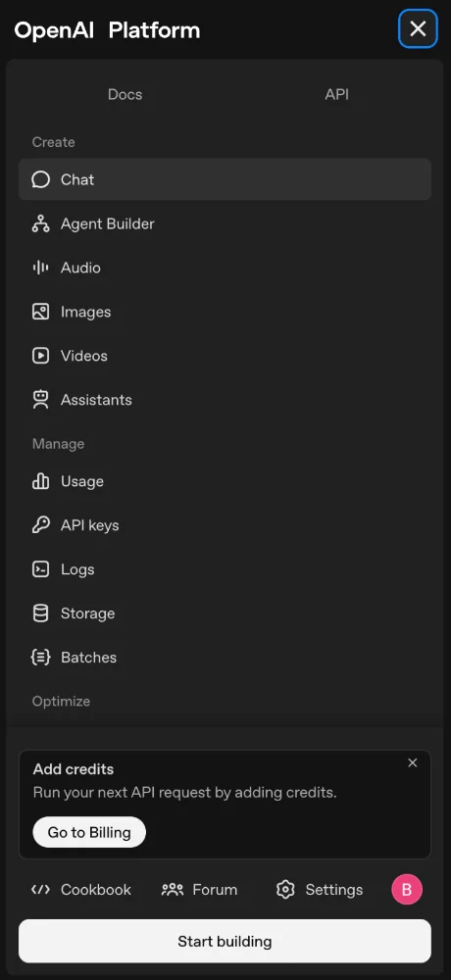
Task: Switch to the API tab
Action: [336, 94]
